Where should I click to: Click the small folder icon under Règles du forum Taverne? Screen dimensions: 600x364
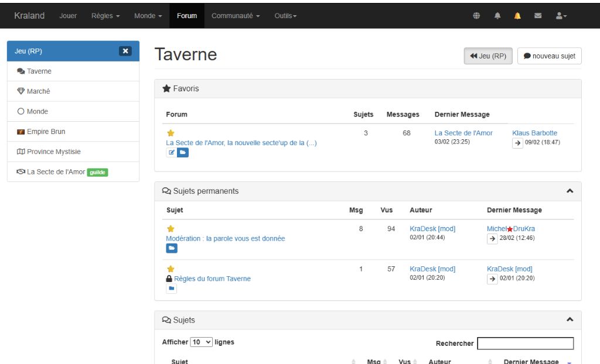[x=171, y=289]
